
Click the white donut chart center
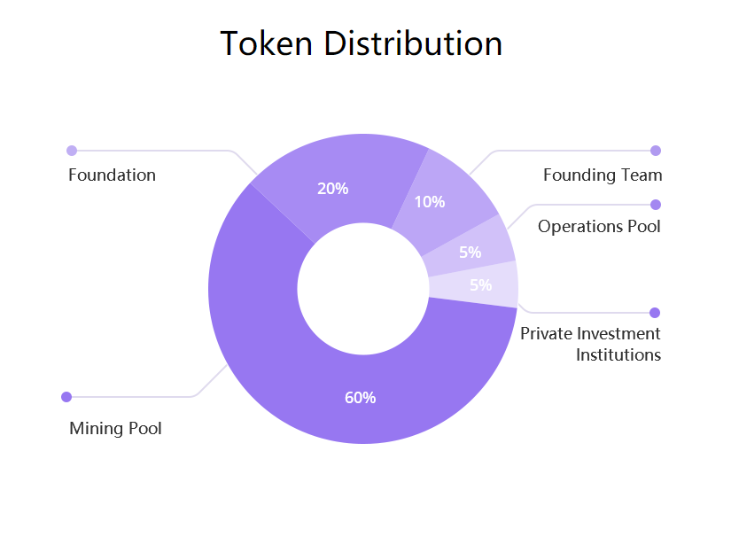click(x=363, y=289)
